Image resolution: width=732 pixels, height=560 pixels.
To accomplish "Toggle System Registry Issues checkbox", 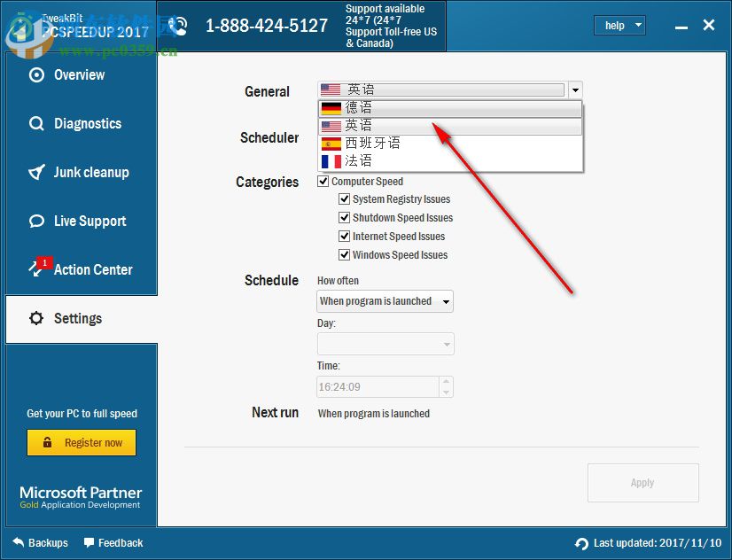I will tap(344, 199).
